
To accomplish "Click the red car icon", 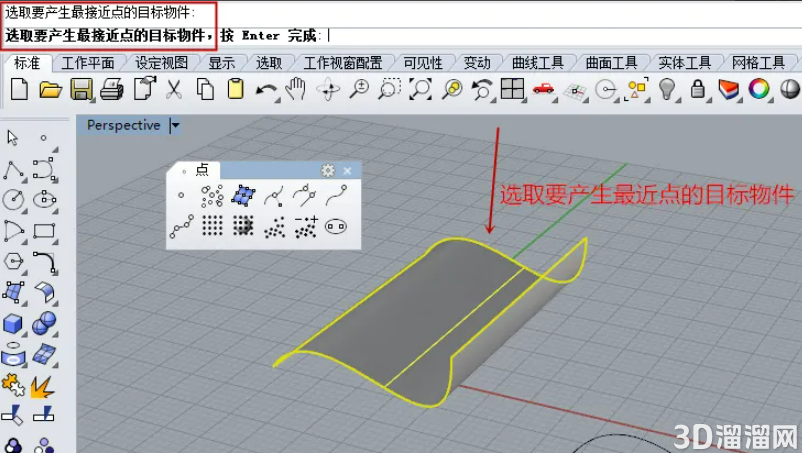I will pos(543,89).
